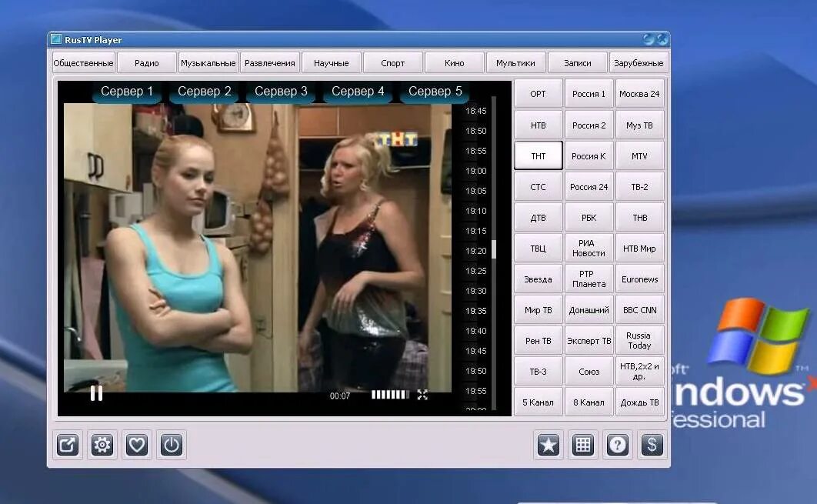The height and width of the screenshot is (504, 817).
Task: Switch stream to Сервер 4
Action: pos(358,92)
